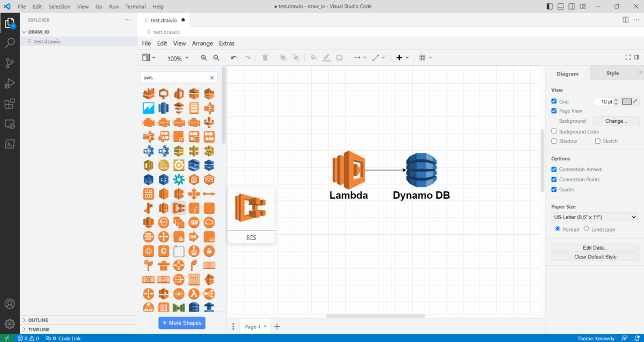644x342 pixels.
Task: Open the Accounts icon in activity bar
Action: [10, 304]
